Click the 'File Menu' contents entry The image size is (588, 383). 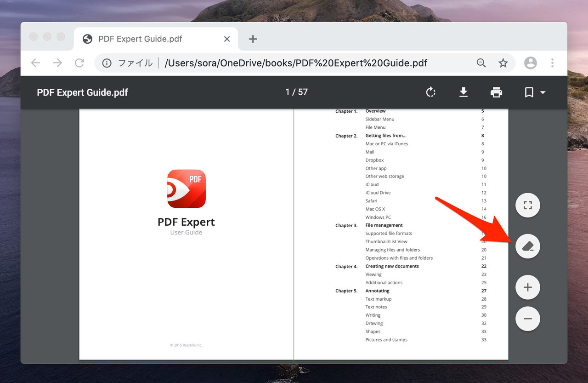[x=375, y=127]
